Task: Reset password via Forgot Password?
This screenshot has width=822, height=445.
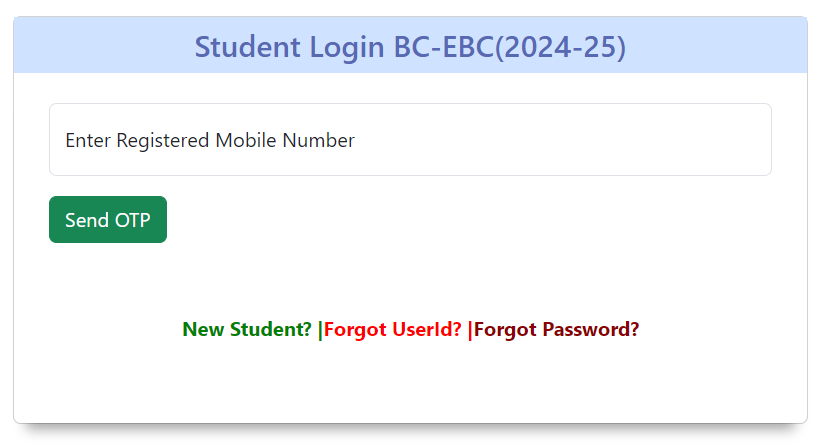Action: 557,330
